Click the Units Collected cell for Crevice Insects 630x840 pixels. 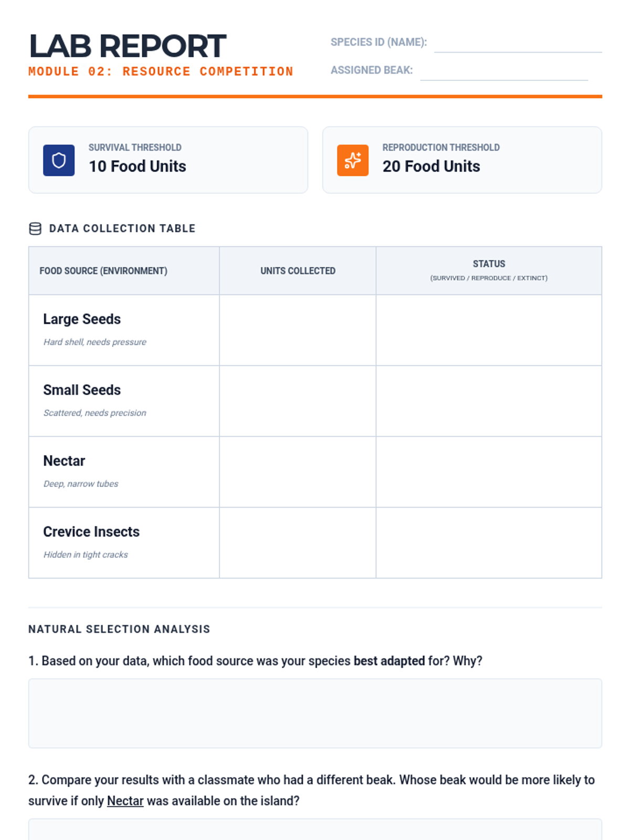(298, 543)
